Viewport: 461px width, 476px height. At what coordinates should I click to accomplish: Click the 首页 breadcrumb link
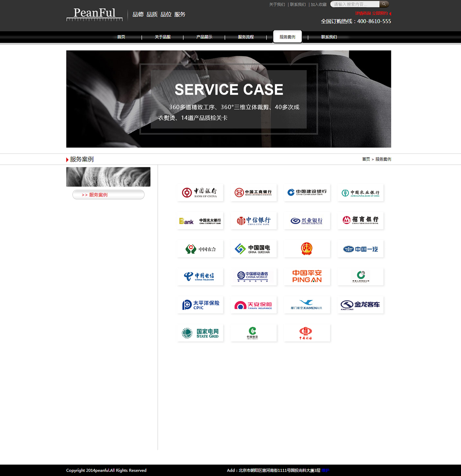[x=366, y=159]
